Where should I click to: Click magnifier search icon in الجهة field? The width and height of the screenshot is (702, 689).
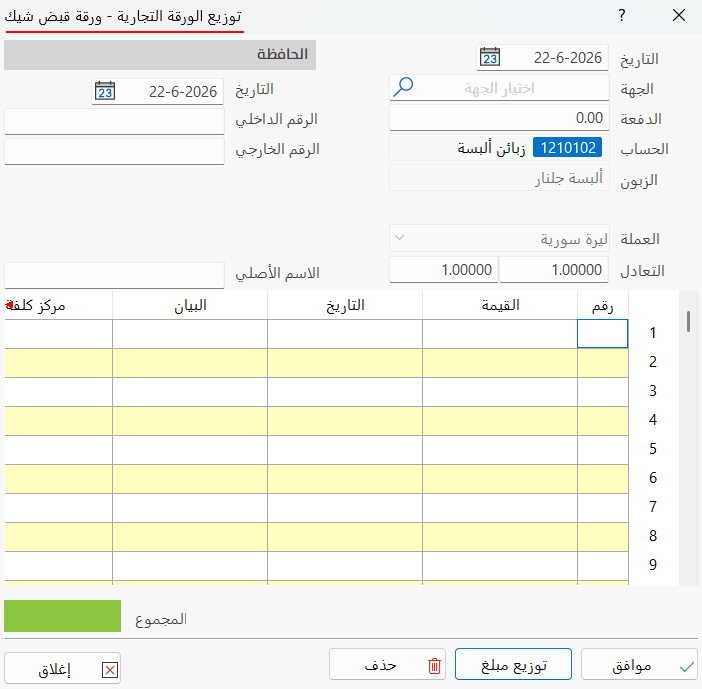point(403,87)
